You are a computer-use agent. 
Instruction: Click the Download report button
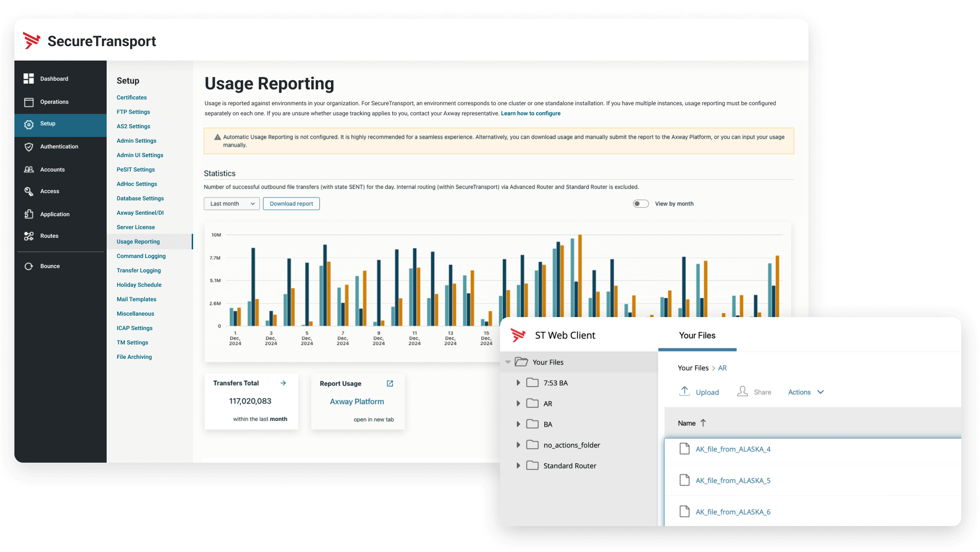point(291,204)
